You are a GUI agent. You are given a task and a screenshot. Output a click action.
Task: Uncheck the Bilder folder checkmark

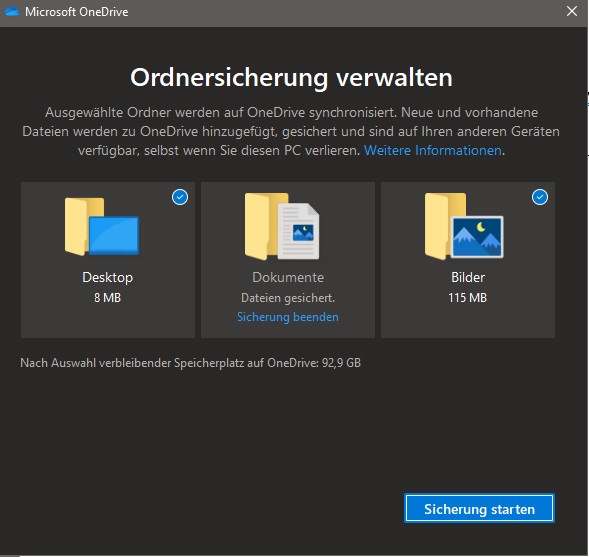[x=540, y=197]
